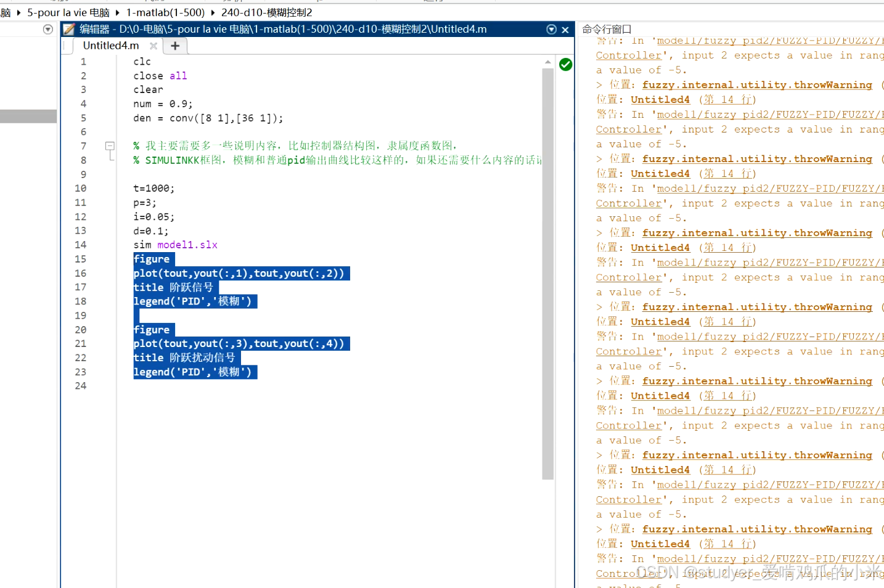Click the "legend('PID','模糊')" text on line 23
The image size is (884, 588).
coord(193,372)
